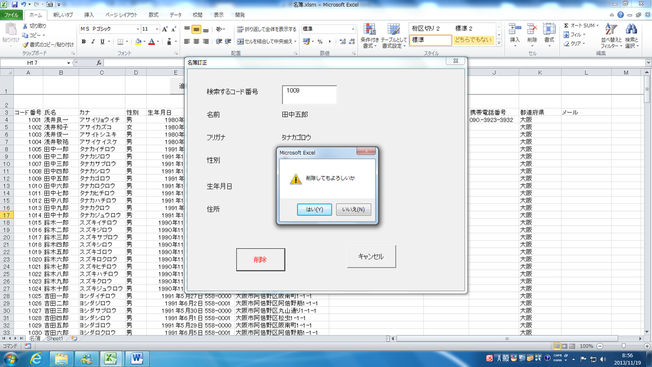Click the cut (切り取り) scissors icon
This screenshot has width=652, height=367.
coord(25,26)
